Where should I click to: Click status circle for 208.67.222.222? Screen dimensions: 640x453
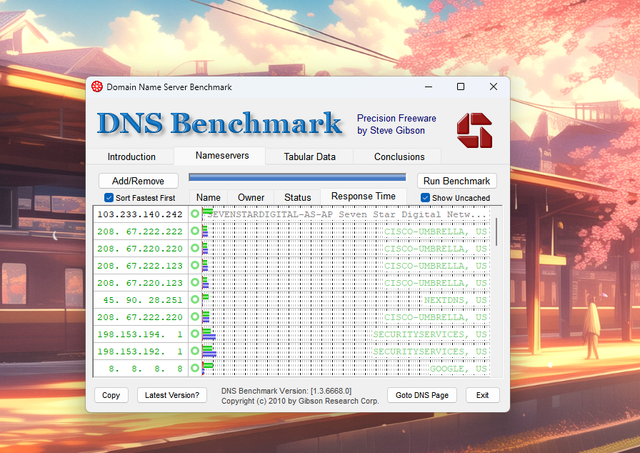pyautogui.click(x=195, y=231)
